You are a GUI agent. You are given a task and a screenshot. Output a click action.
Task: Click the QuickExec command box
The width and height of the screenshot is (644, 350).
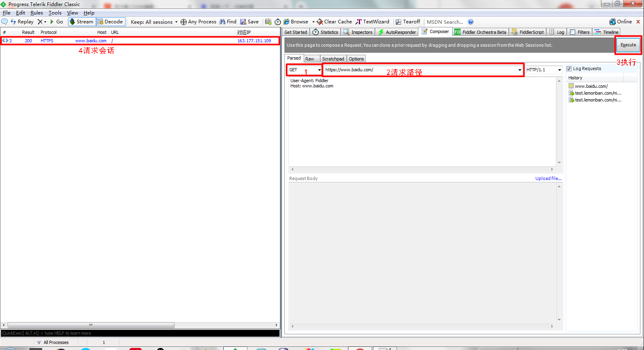(x=140, y=333)
